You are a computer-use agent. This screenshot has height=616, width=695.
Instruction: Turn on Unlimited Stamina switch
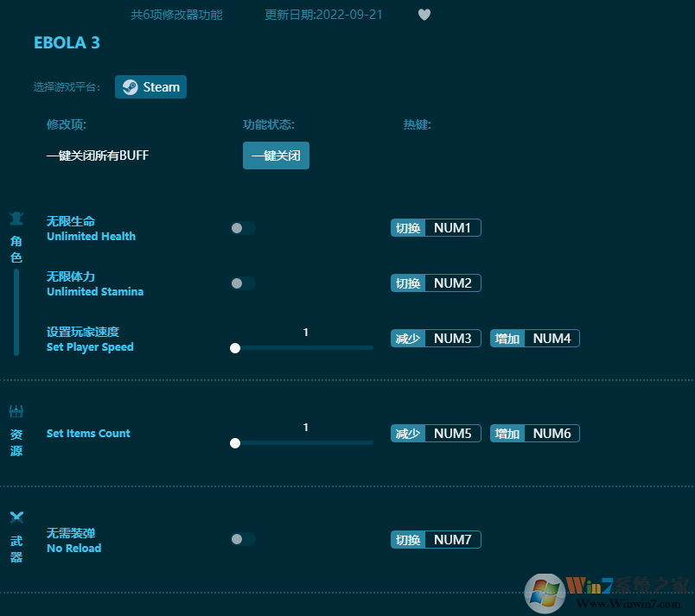pos(243,283)
